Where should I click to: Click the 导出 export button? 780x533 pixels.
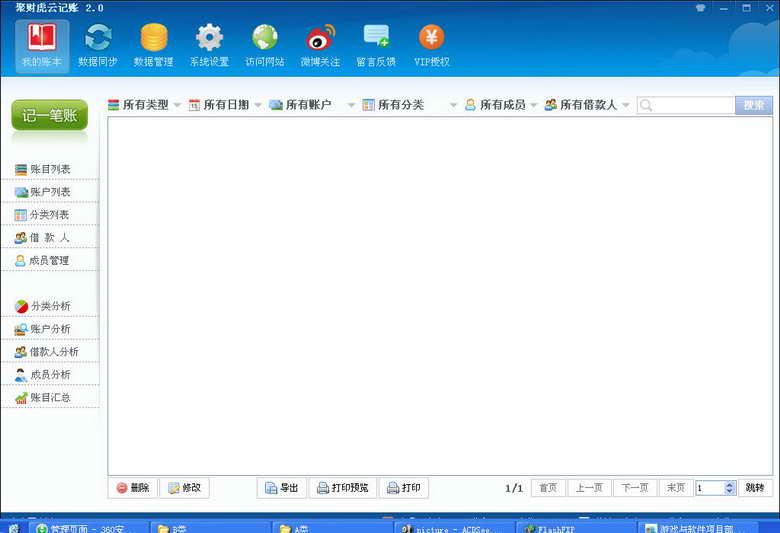281,488
